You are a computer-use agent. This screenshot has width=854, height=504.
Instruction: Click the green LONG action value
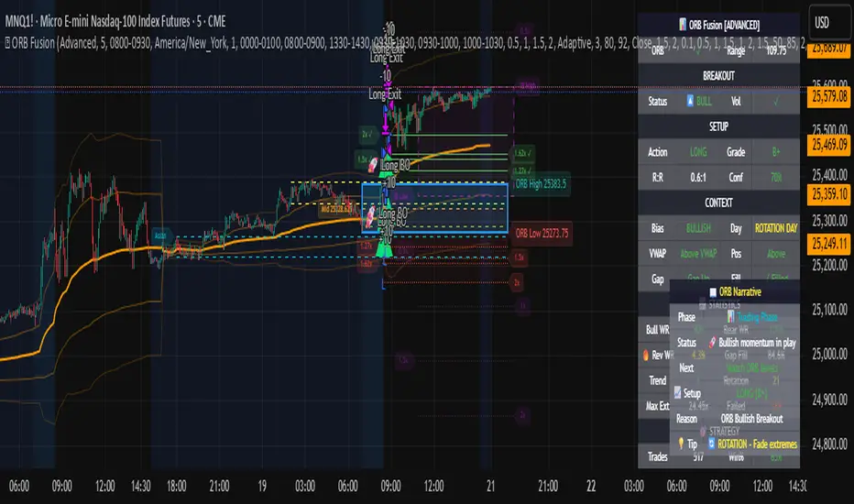698,152
